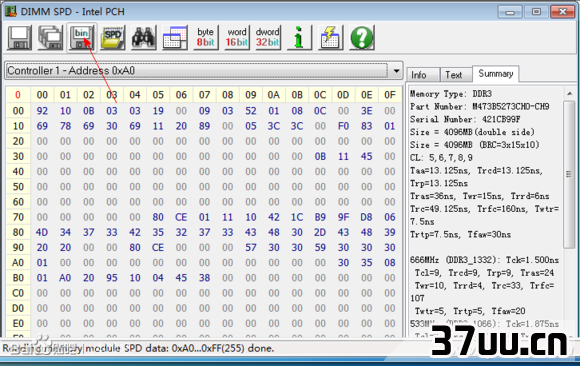The image size is (580, 366).
Task: Select hex cell B9 in row 70
Action: (x=320, y=217)
